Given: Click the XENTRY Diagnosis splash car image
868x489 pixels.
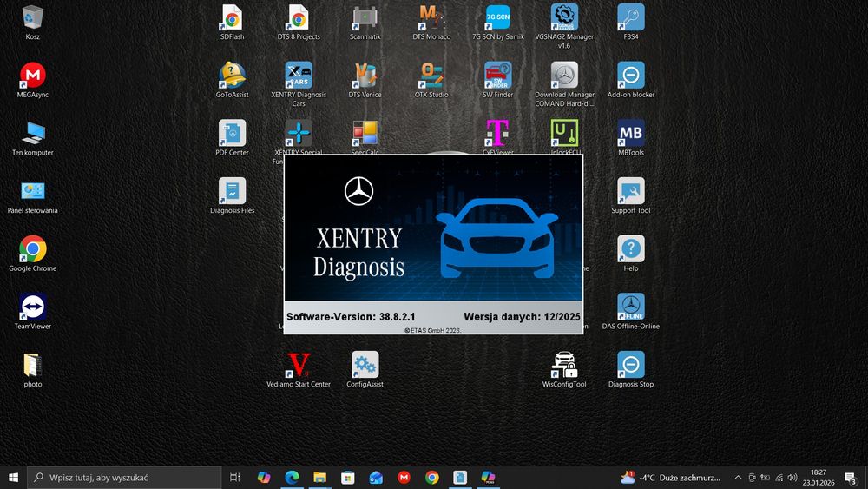Looking at the screenshot, I should pos(496,238).
